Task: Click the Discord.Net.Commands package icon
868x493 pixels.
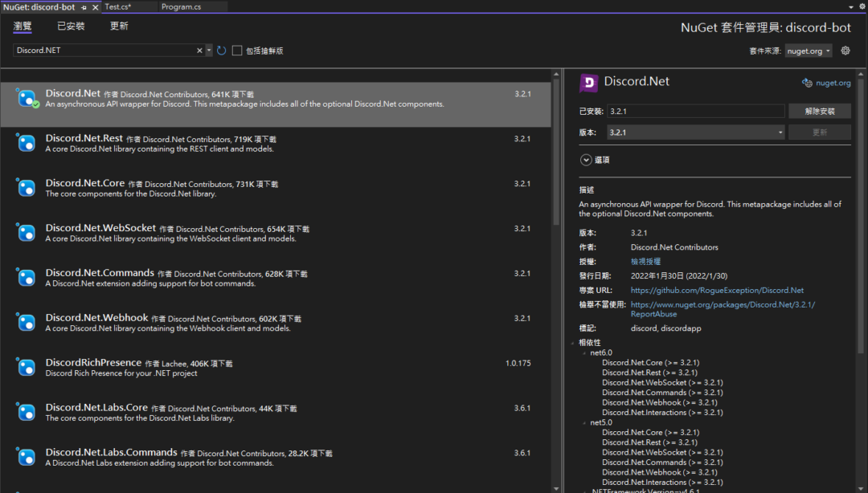Action: pyautogui.click(x=26, y=277)
